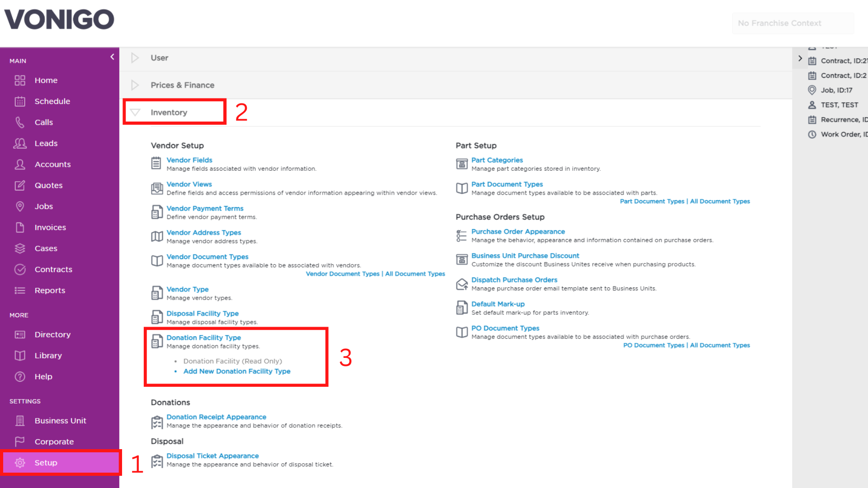This screenshot has height=488, width=868.
Task: Click the No Franchise Context field
Action: [x=793, y=23]
